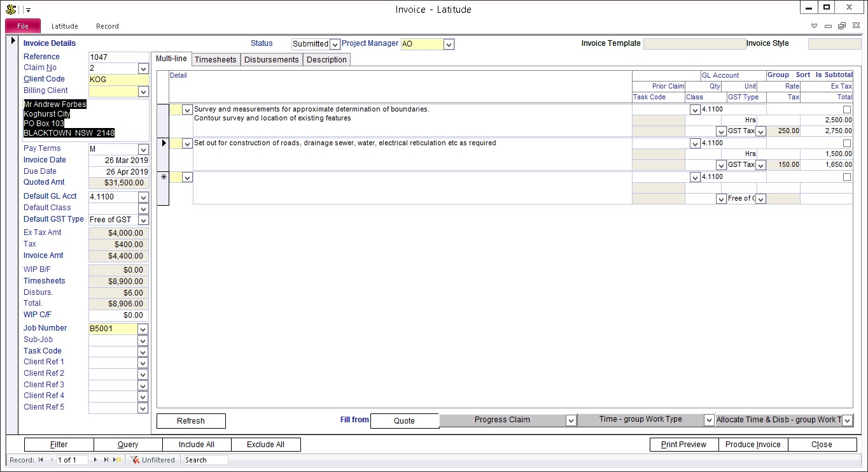The image size is (868, 472).
Task: Open the File menu
Action: tap(23, 26)
